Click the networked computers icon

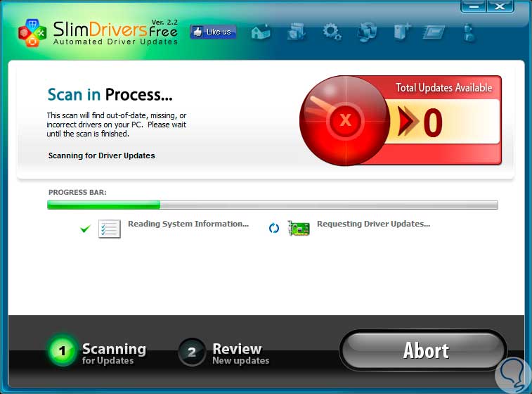pos(367,32)
